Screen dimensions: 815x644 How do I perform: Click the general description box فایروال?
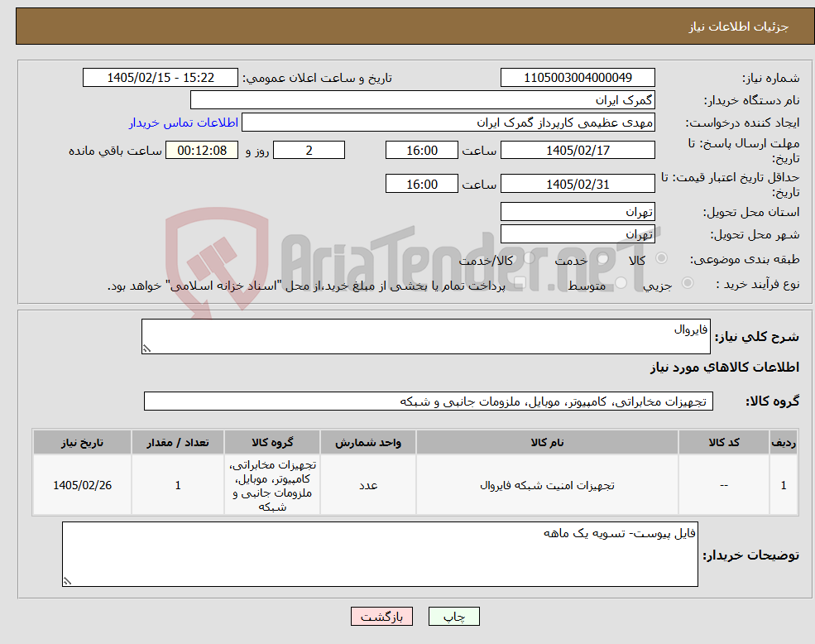pyautogui.click(x=425, y=337)
